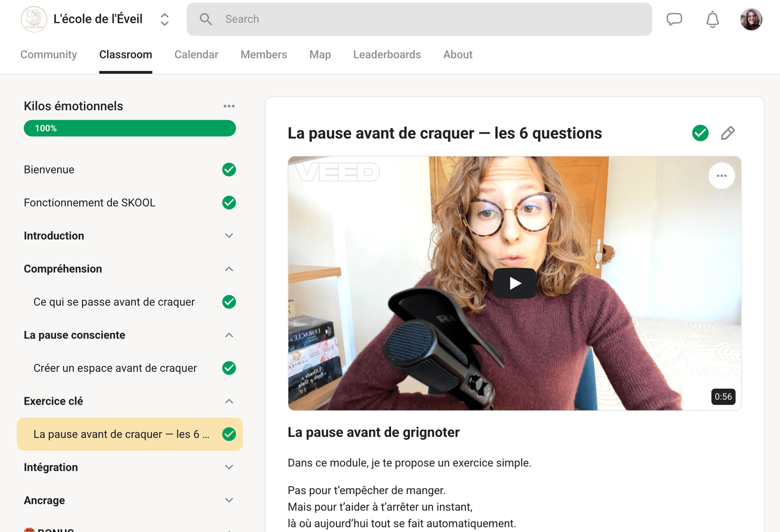Open the About tab
The image size is (780, 532).
coord(458,55)
